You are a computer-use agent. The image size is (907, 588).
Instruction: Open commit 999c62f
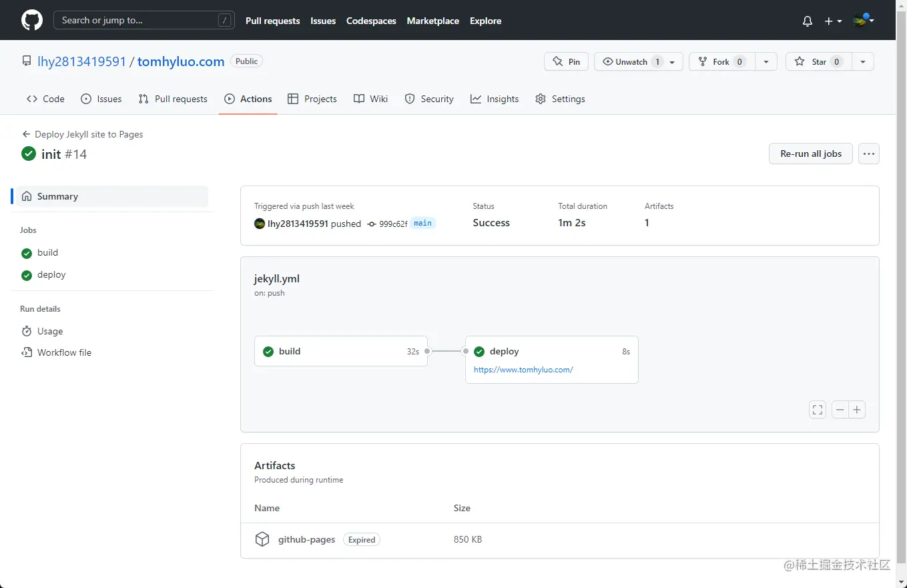click(x=393, y=224)
